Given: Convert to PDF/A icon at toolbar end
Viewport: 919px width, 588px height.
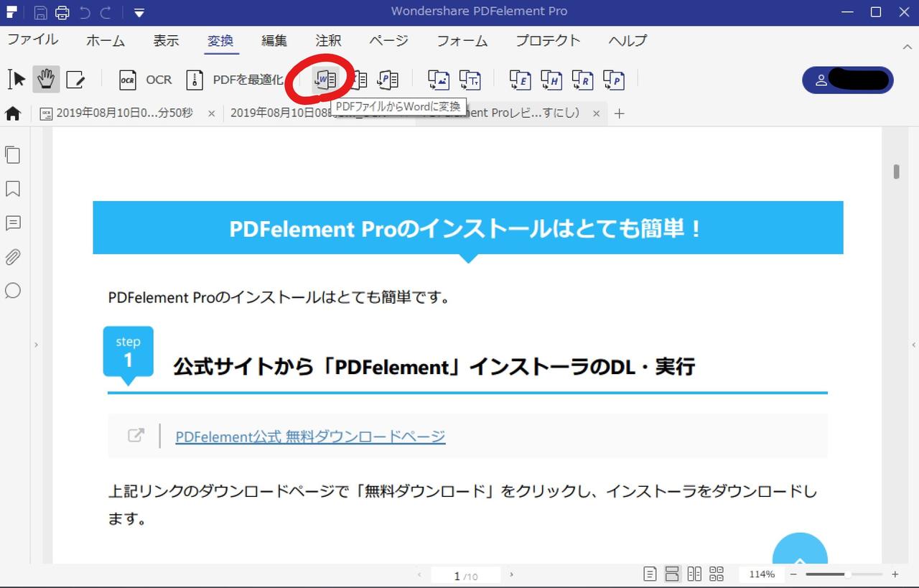Looking at the screenshot, I should tap(614, 79).
